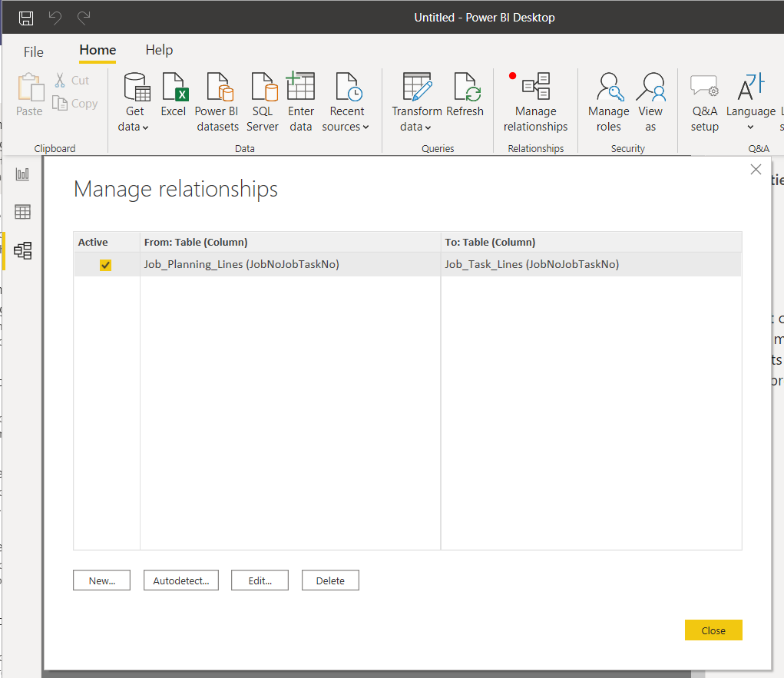Click the Save icon in title bar
Viewport: 784px width, 678px height.
click(26, 17)
